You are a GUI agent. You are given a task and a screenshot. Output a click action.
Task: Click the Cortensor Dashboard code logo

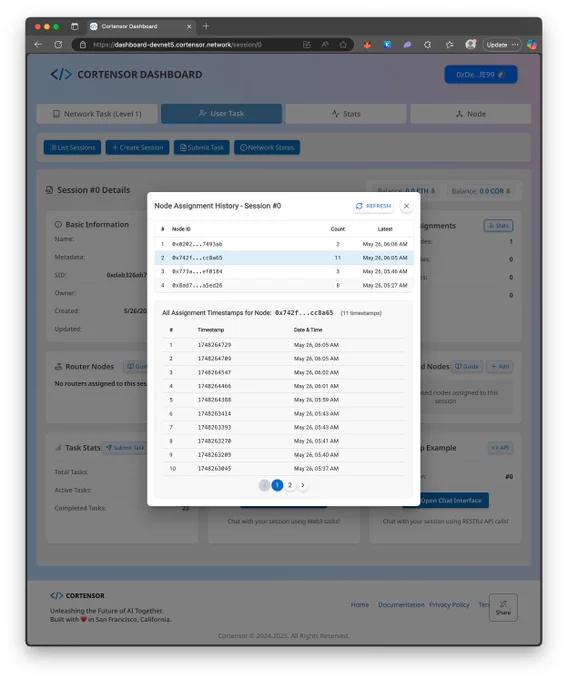pyautogui.click(x=61, y=75)
